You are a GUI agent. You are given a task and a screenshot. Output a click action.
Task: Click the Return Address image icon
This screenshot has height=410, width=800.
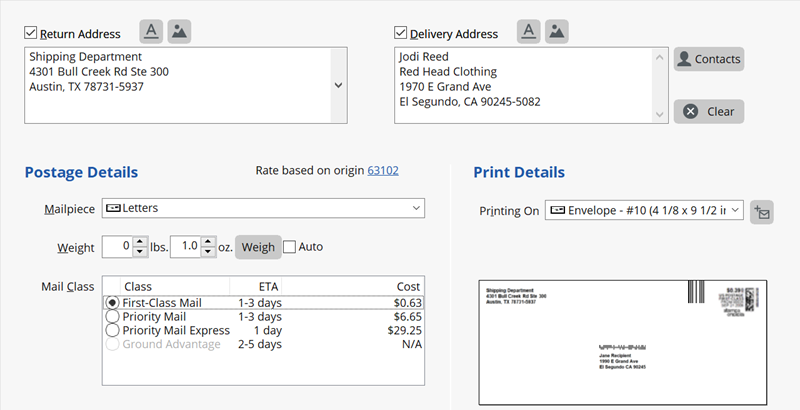click(x=179, y=32)
